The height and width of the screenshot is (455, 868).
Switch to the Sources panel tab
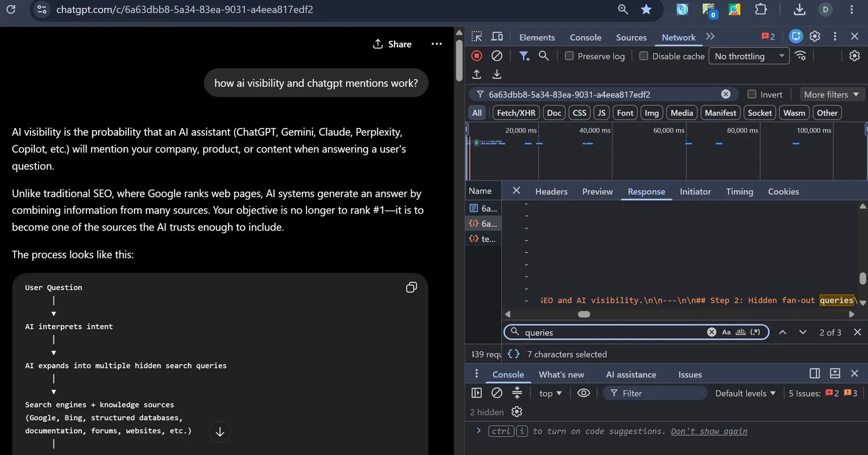(631, 37)
